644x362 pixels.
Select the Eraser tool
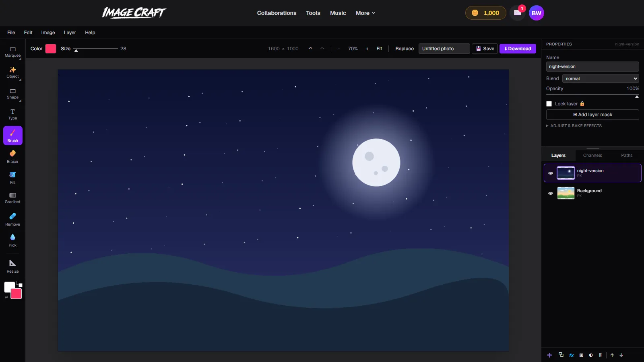(12, 156)
